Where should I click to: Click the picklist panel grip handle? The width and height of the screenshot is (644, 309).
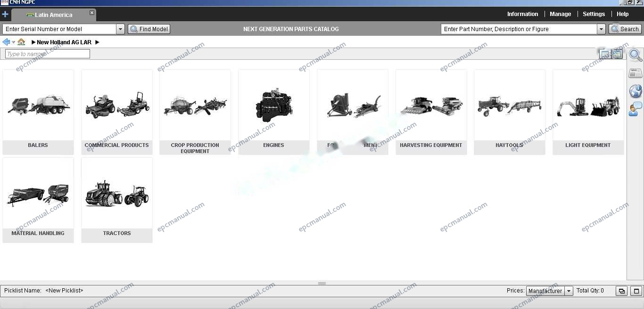(322, 283)
